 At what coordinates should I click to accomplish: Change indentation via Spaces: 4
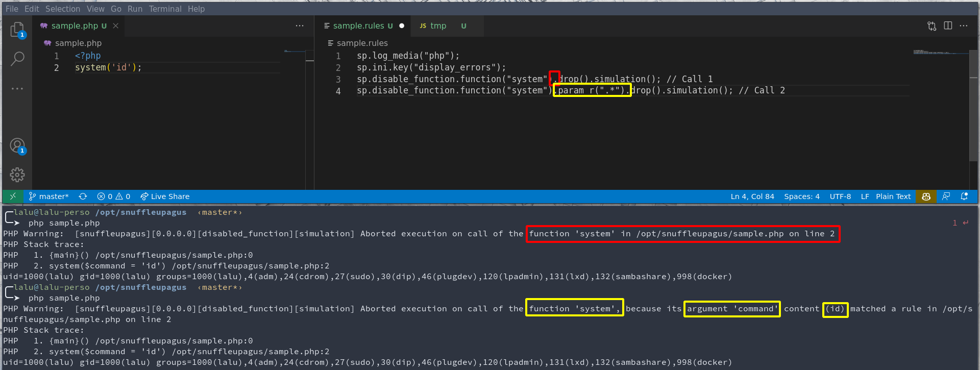802,196
